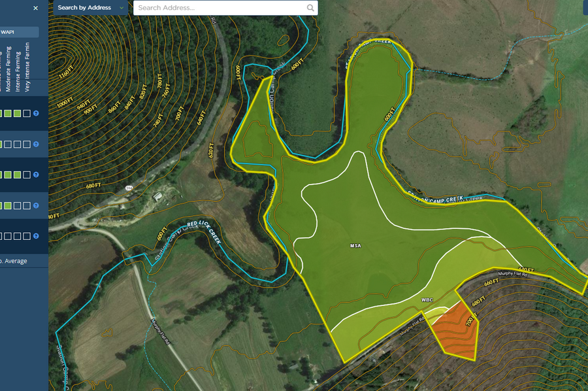Click the 940 FT contour label
Viewport: 588px width, 391px height.
(83, 104)
